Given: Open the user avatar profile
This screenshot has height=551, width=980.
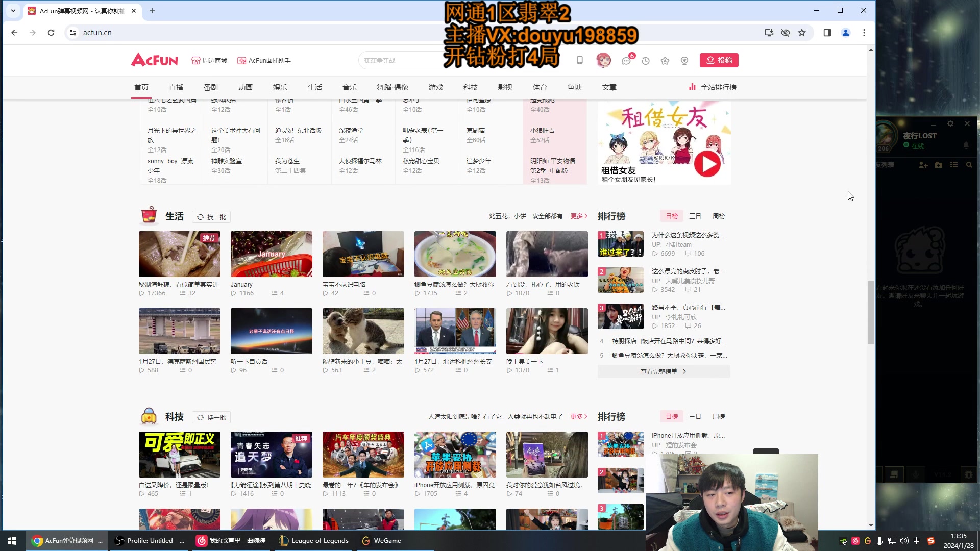Looking at the screenshot, I should (x=604, y=60).
